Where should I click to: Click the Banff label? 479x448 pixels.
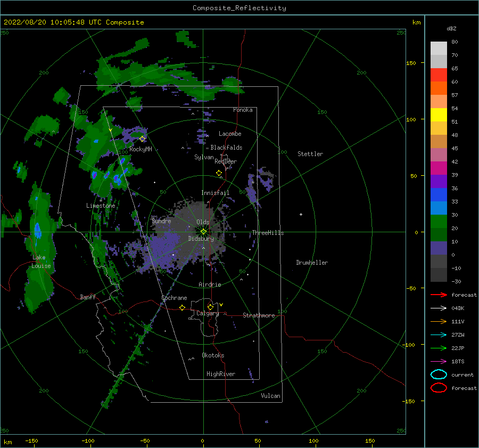coord(88,297)
